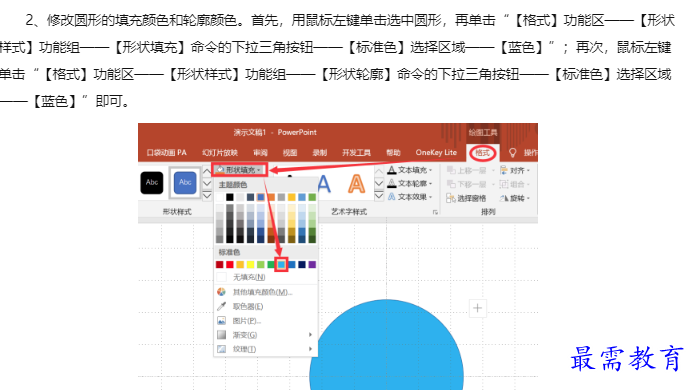Image resolution: width=692 pixels, height=390 pixels.
Task: Choose the blue WordArt letter A style
Action: 324,184
